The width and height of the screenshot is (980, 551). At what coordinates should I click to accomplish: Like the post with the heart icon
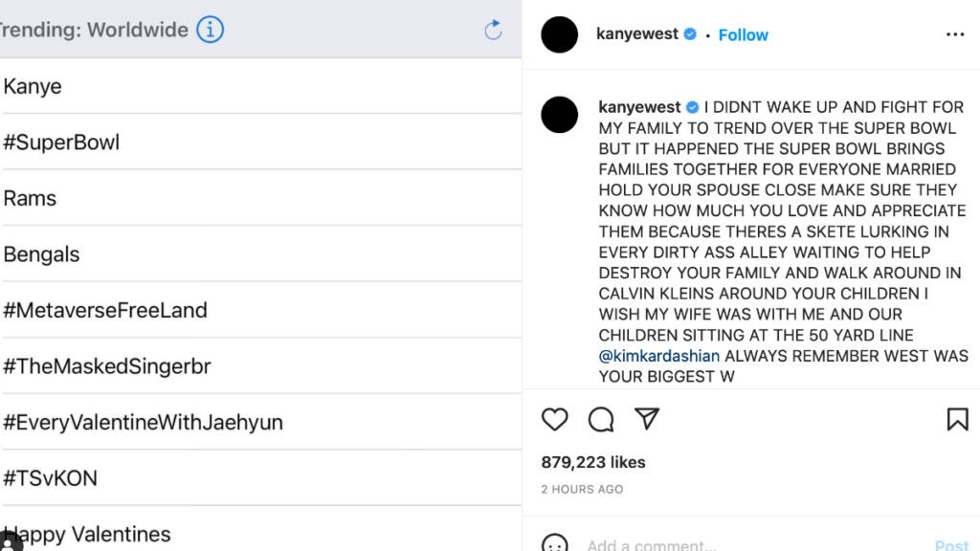point(553,418)
